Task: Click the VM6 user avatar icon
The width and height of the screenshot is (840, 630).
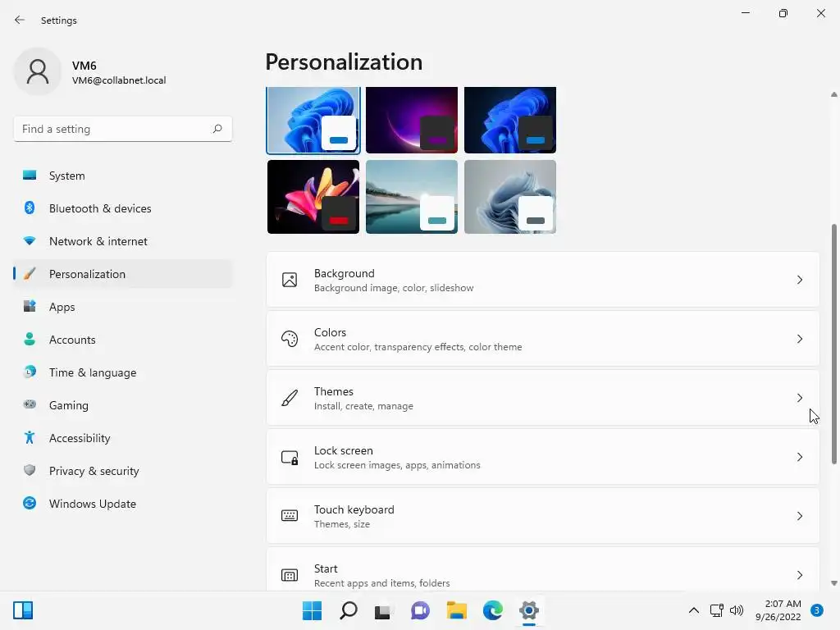Action: [x=38, y=71]
